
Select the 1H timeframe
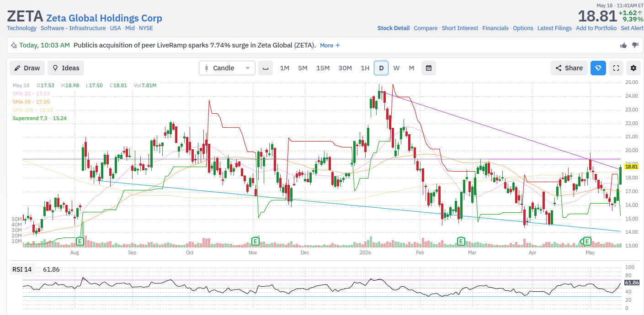click(x=365, y=68)
